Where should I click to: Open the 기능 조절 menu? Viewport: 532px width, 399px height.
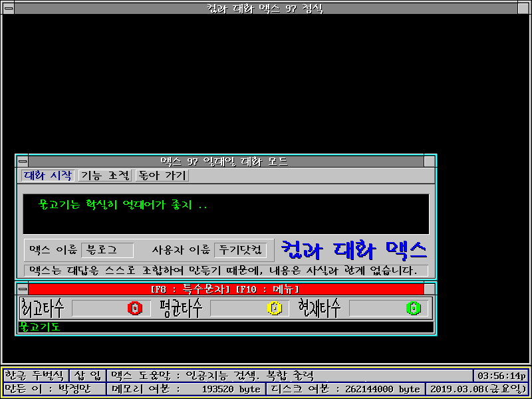105,176
